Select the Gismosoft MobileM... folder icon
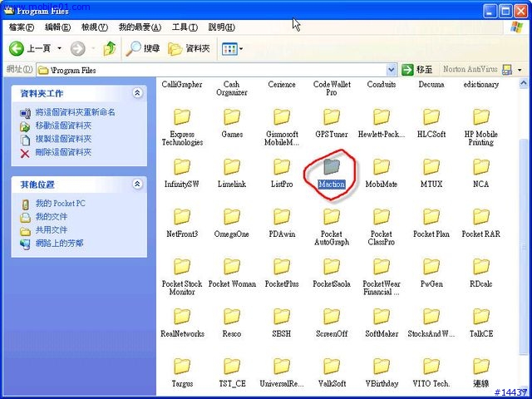Image resolution: width=532 pixels, height=399 pixels. tap(282, 116)
